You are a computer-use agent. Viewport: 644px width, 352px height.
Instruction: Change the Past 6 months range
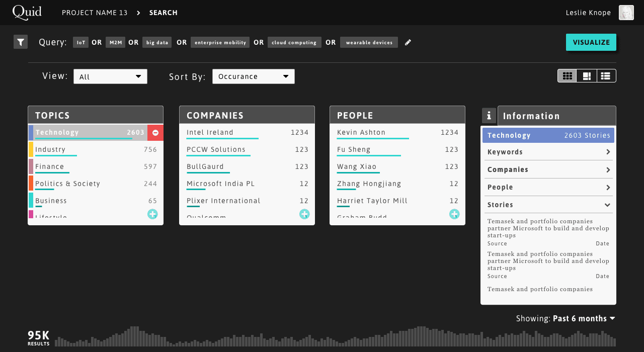point(584,318)
